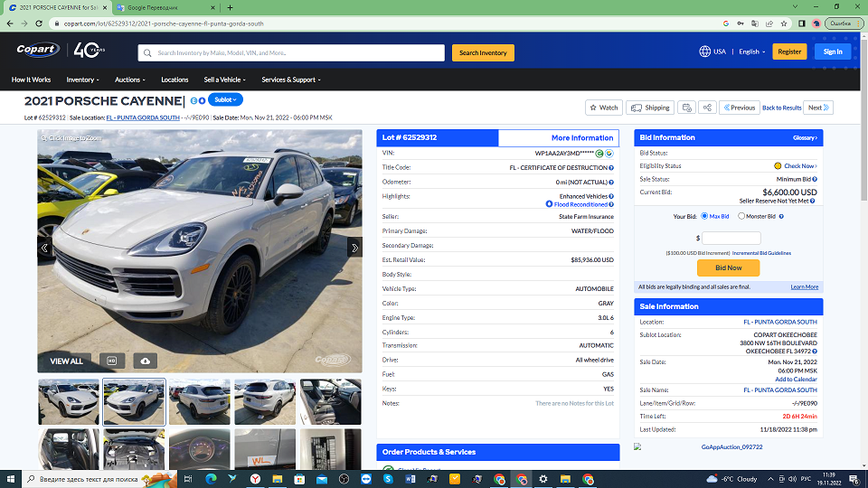This screenshot has height=488, width=868.
Task: Click the Bid Now button
Action: [x=728, y=267]
